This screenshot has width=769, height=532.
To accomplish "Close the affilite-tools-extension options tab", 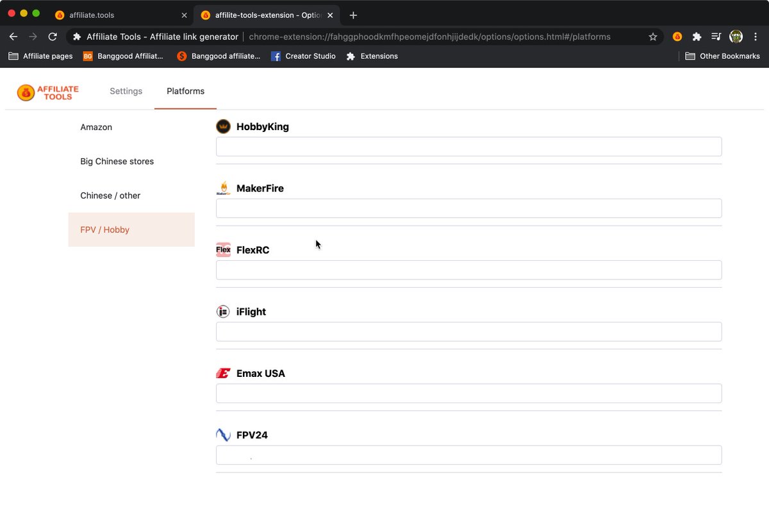I will [330, 15].
